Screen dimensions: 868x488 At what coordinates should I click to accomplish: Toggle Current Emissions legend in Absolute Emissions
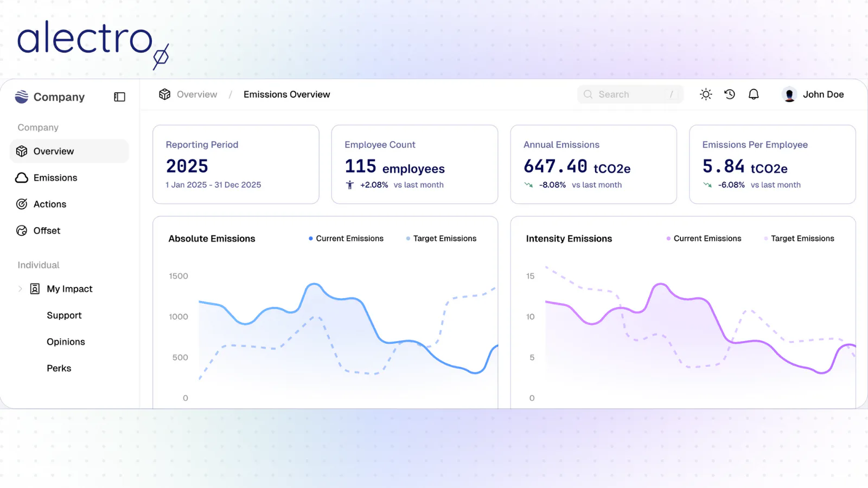(x=346, y=239)
